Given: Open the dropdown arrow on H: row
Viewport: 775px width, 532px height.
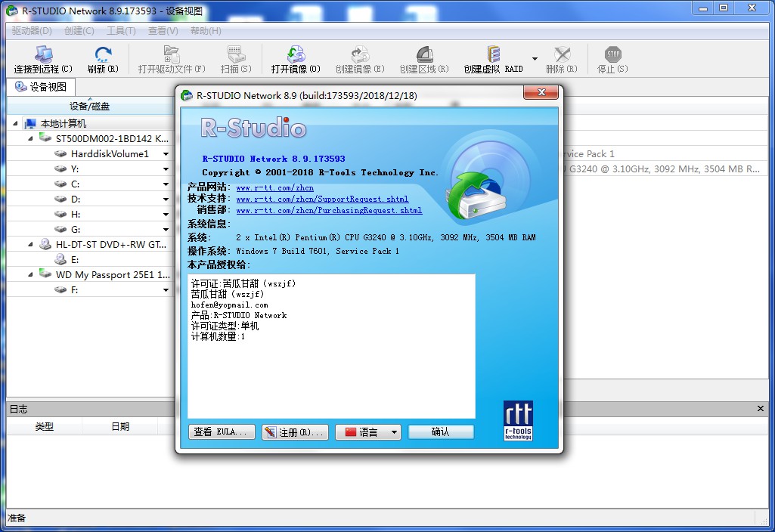Looking at the screenshot, I should [x=166, y=215].
